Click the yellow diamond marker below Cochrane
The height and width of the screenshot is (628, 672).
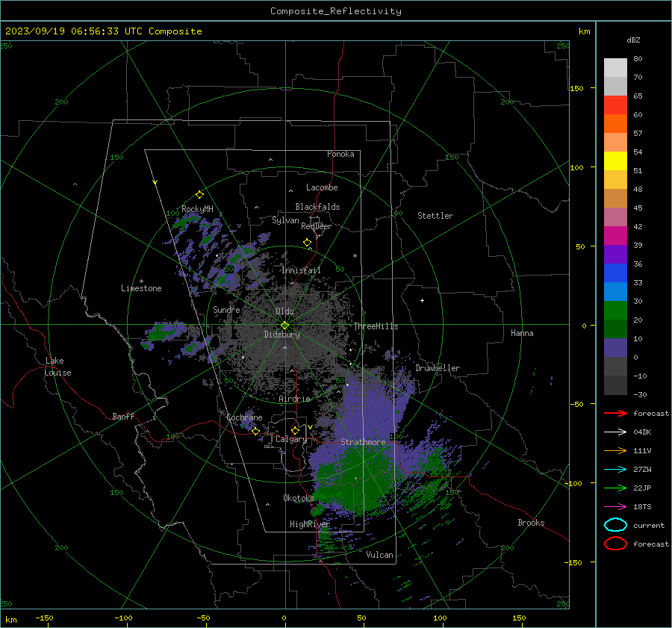[256, 431]
